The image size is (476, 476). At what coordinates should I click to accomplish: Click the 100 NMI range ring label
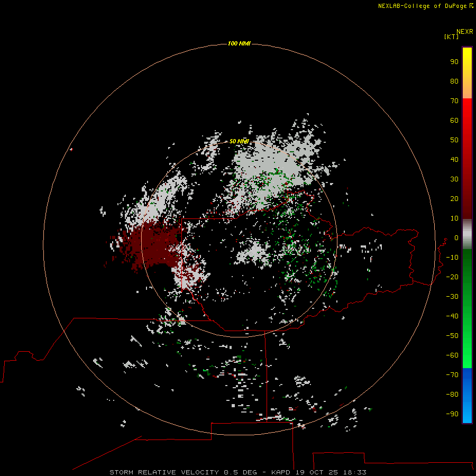(x=239, y=43)
